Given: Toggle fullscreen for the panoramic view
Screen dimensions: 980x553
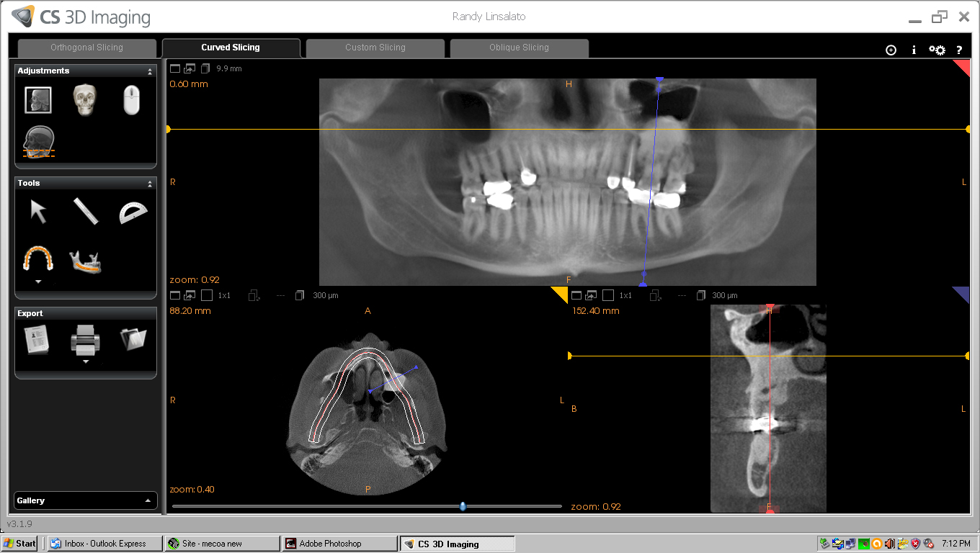Looking at the screenshot, I should [x=174, y=68].
